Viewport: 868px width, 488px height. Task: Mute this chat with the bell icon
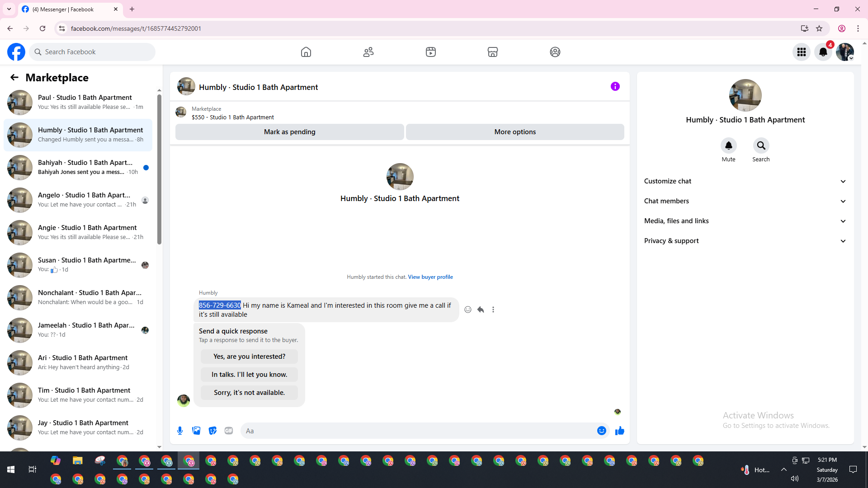[729, 145]
